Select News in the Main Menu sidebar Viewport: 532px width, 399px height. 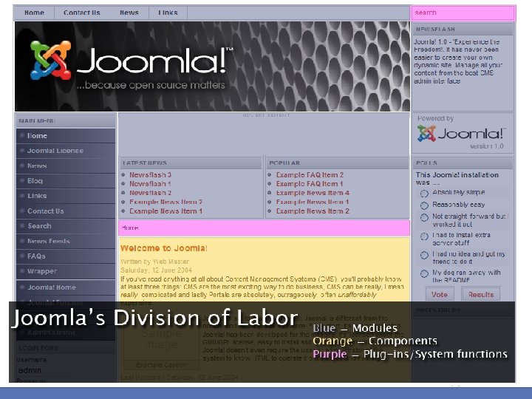[66, 166]
